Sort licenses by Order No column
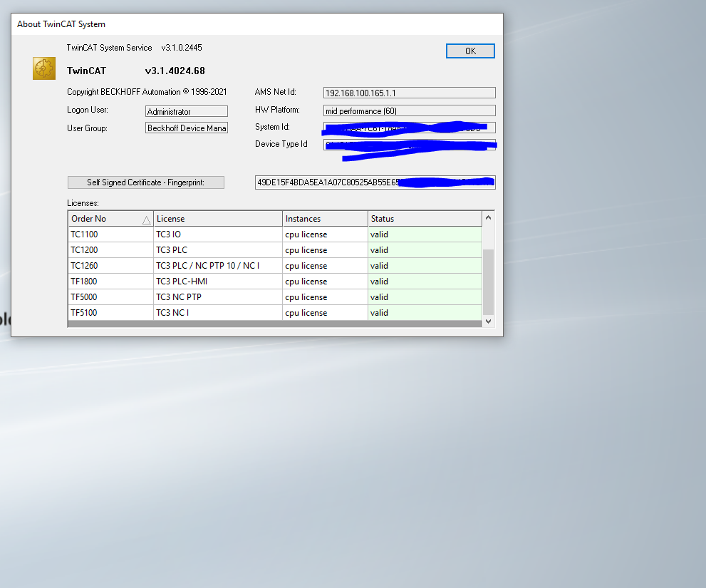This screenshot has height=588, width=706. click(110, 219)
